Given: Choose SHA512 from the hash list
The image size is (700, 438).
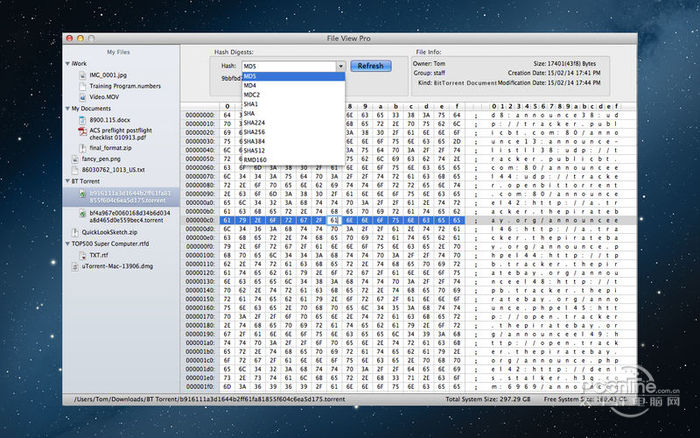Looking at the screenshot, I should click(x=256, y=150).
